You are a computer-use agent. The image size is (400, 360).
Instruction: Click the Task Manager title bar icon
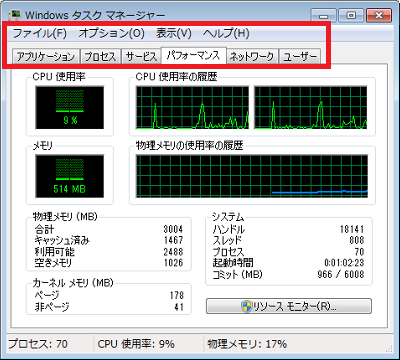pyautogui.click(x=15, y=15)
